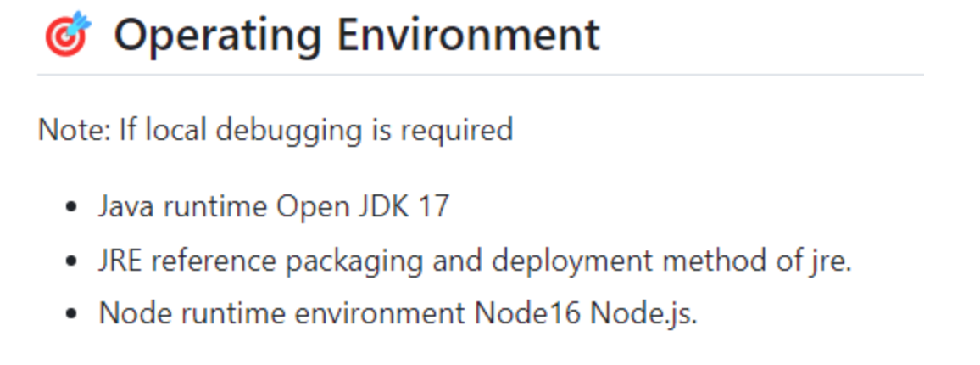Select the Java runtime list item
The width and height of the screenshot is (980, 365).
pyautogui.click(x=274, y=206)
